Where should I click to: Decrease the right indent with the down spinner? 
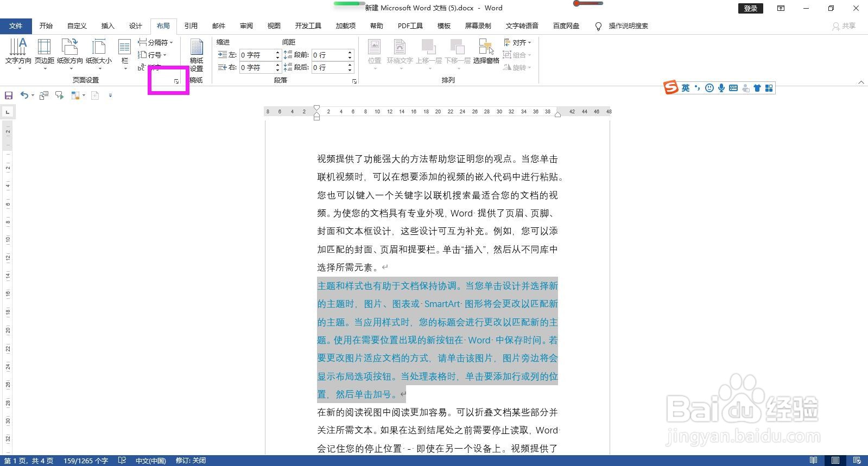pyautogui.click(x=277, y=70)
